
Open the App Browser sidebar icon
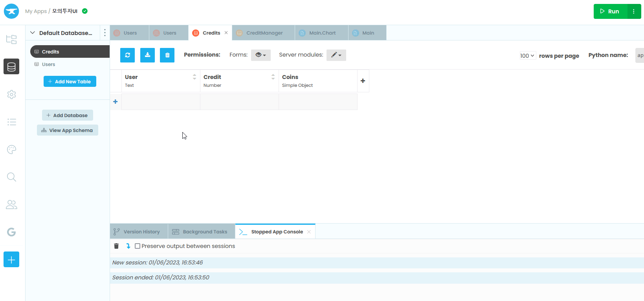pyautogui.click(x=11, y=39)
